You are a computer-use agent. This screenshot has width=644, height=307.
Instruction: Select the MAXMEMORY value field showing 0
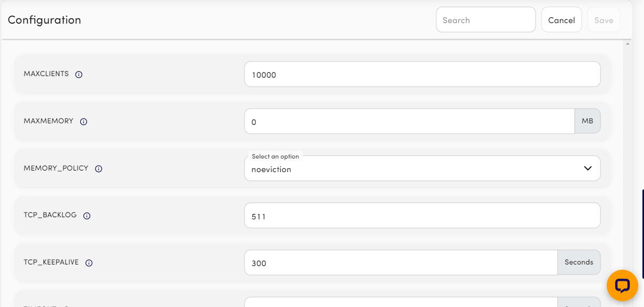pyautogui.click(x=409, y=121)
